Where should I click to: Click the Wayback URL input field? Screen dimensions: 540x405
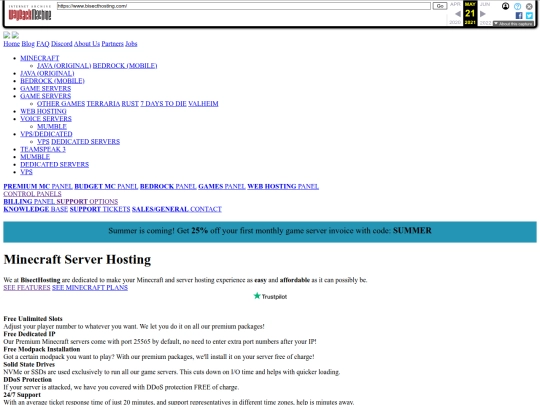pos(243,6)
